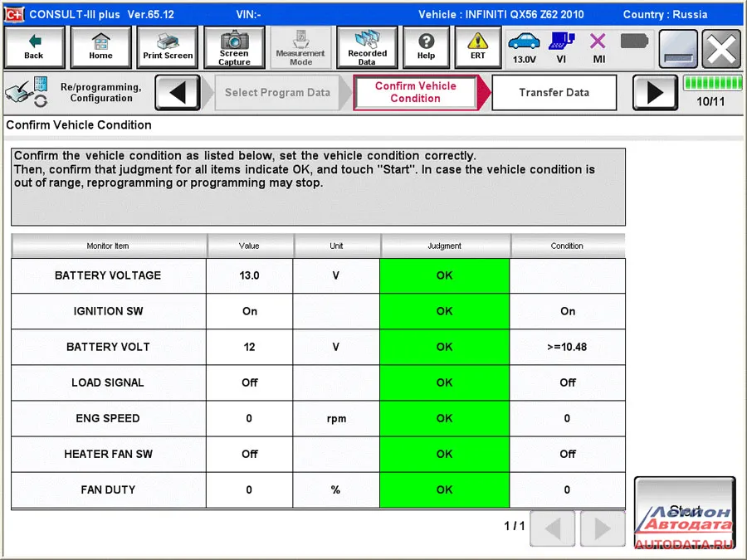Click the green progress bar indicator
Image resolution: width=747 pixels, height=560 pixels.
click(x=712, y=83)
